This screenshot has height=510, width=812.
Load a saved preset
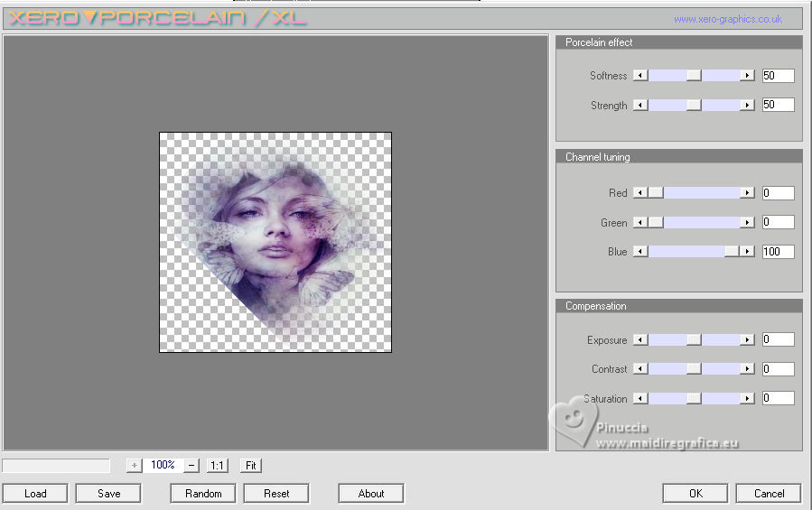pos(35,494)
